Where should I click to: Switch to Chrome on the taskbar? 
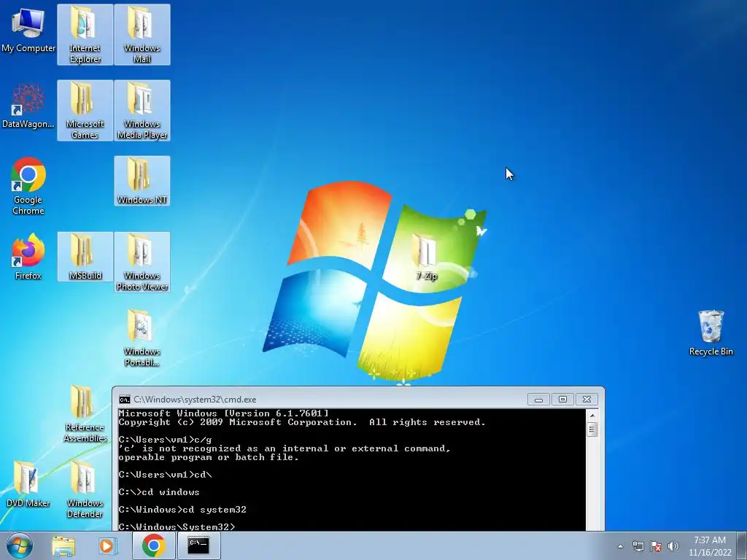click(153, 545)
